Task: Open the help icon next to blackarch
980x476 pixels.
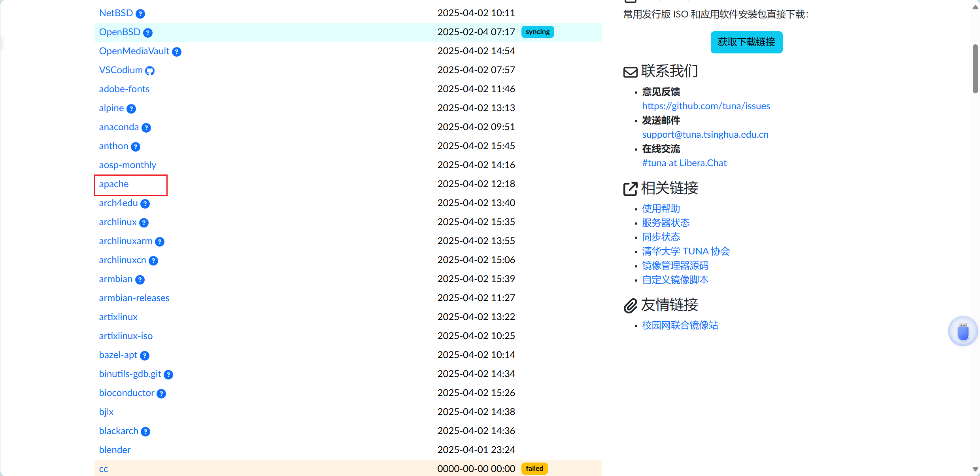Action: (x=145, y=431)
